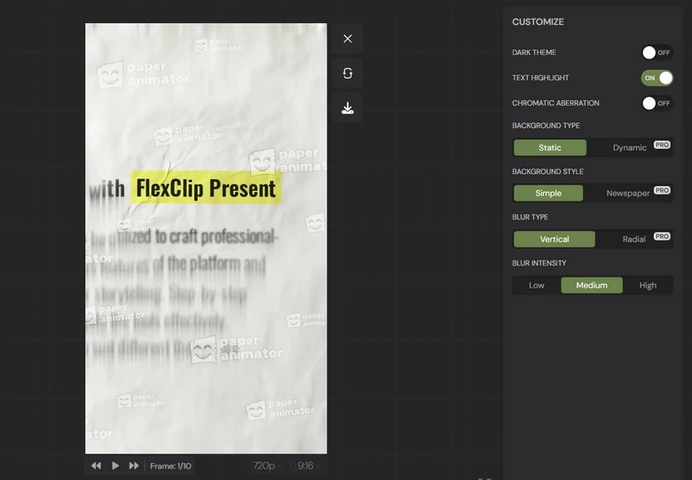This screenshot has height=480, width=692.
Task: Set blur intensity to Medium
Action: tap(592, 285)
